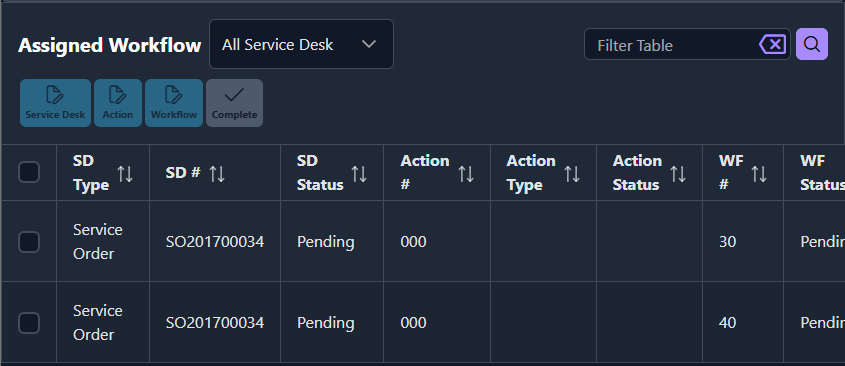Image resolution: width=845 pixels, height=366 pixels.
Task: Check the row with WF # 40
Action: coord(29,323)
